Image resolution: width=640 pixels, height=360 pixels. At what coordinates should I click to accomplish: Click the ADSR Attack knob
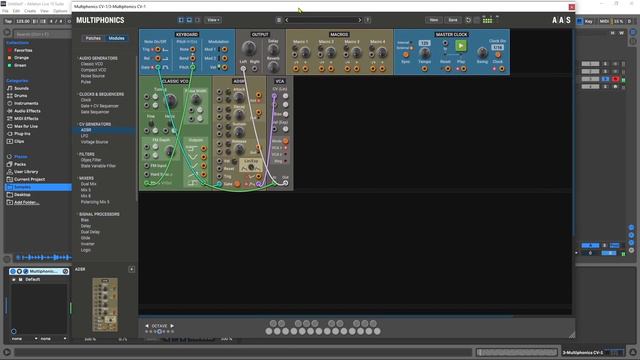pyautogui.click(x=239, y=97)
